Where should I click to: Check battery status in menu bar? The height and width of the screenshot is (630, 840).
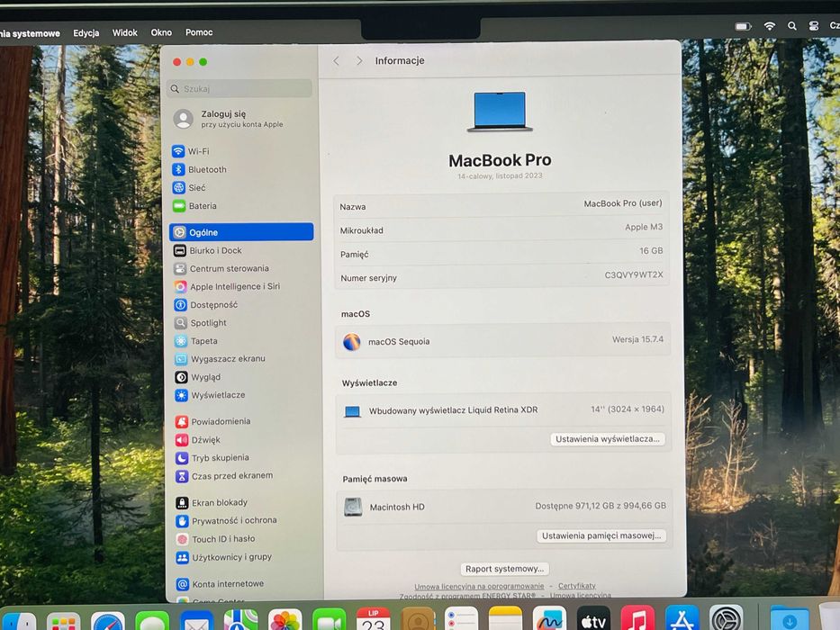click(x=743, y=26)
